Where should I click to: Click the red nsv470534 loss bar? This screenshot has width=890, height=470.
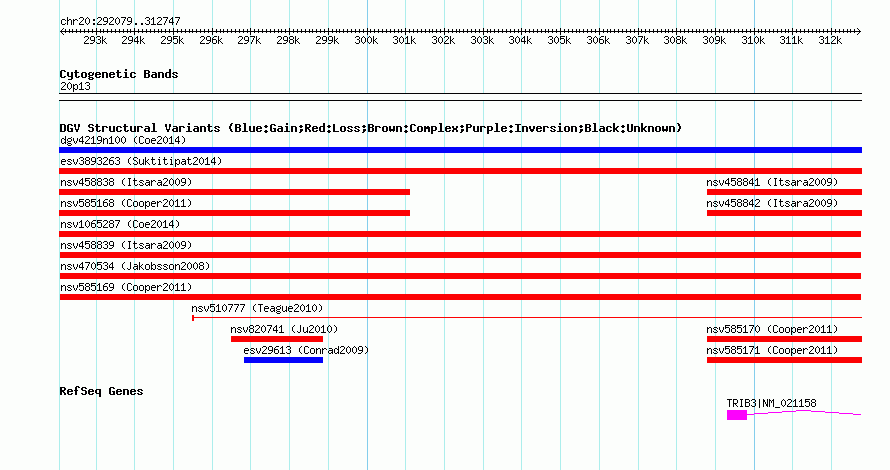(460, 276)
